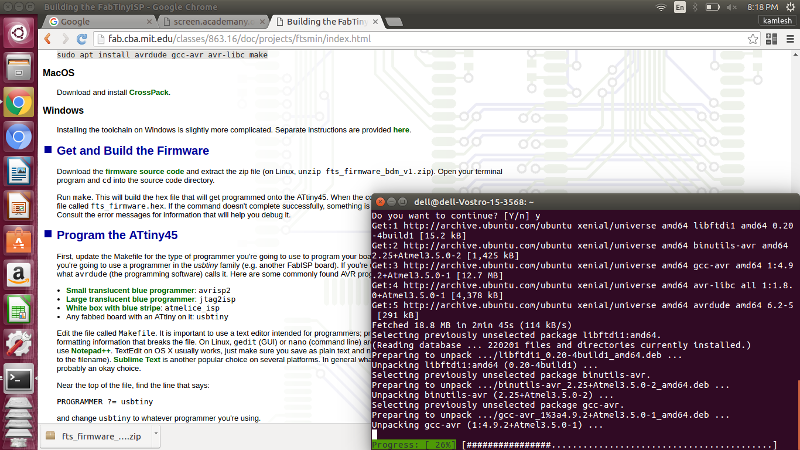Image resolution: width=800 pixels, height=450 pixels.
Task: Open the Wi-Fi network indicator
Action: 661,7
